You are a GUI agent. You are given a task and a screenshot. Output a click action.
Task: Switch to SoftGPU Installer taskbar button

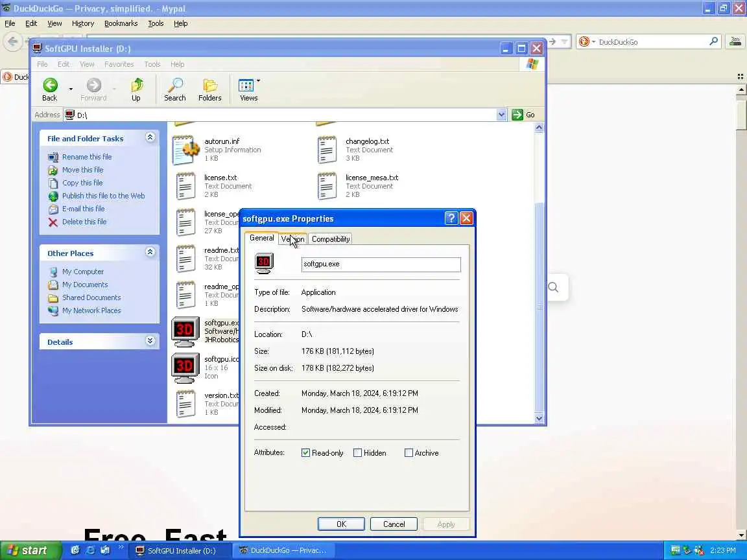pyautogui.click(x=180, y=550)
